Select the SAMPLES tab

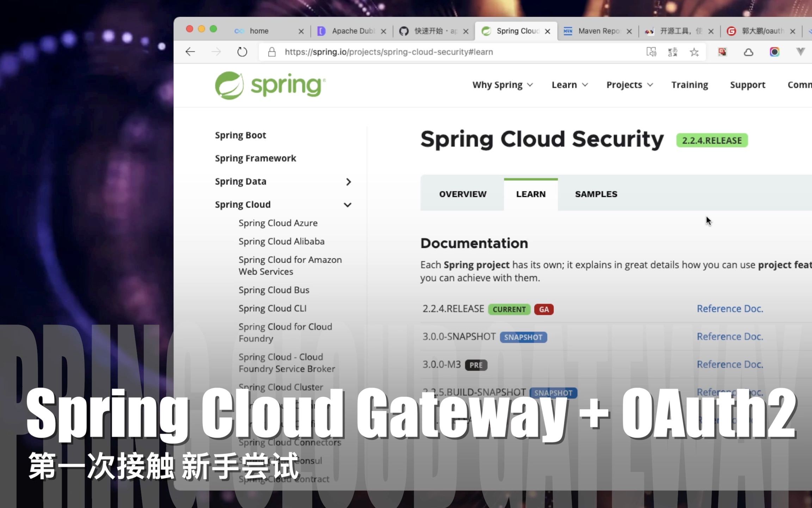click(596, 194)
